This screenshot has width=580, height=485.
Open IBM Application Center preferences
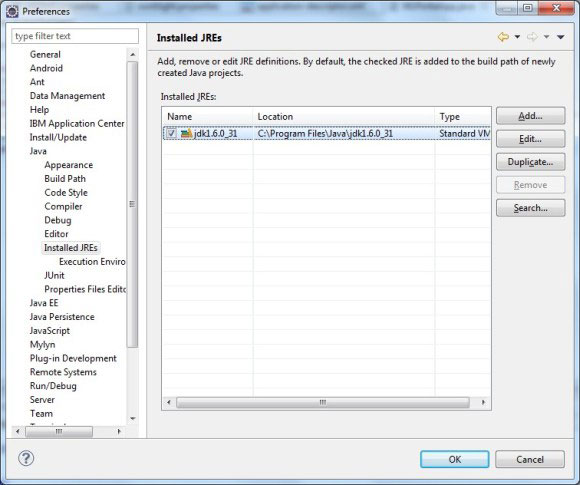(77, 123)
